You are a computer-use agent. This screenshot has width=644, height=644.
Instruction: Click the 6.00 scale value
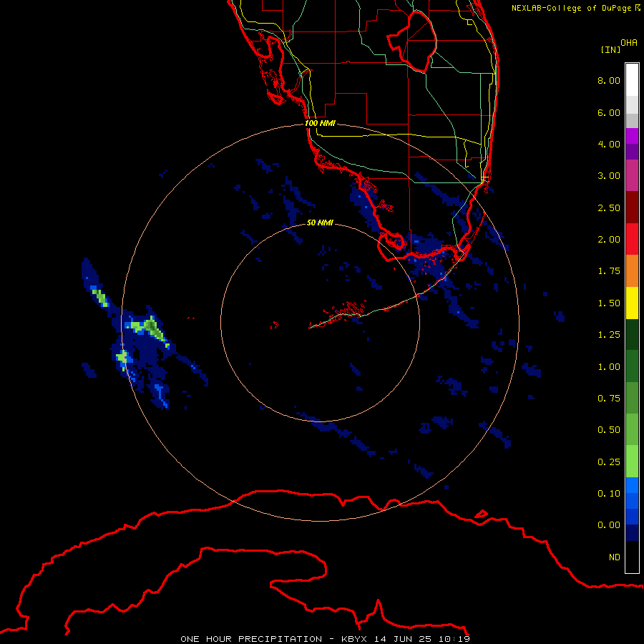click(609, 112)
